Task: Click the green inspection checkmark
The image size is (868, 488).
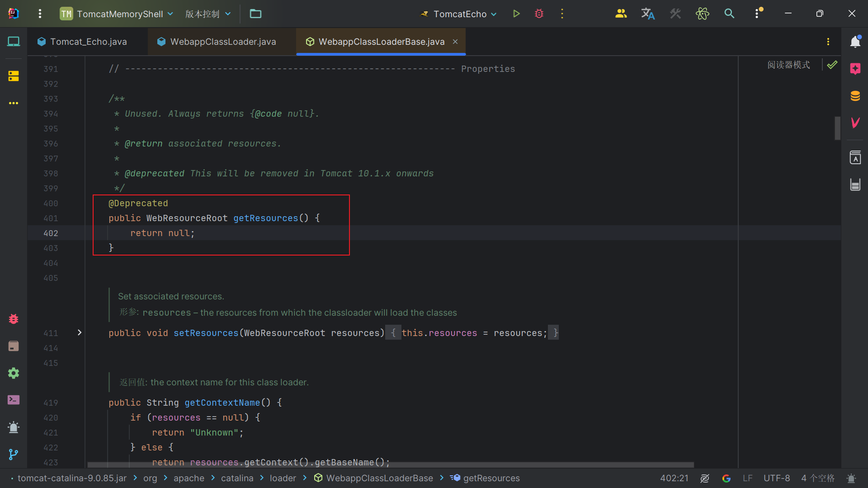Action: tap(832, 65)
